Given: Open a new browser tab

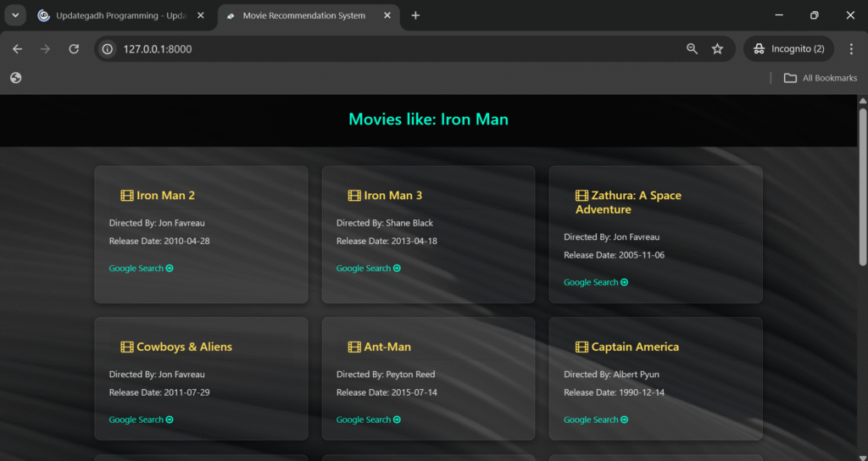Looking at the screenshot, I should pos(415,15).
